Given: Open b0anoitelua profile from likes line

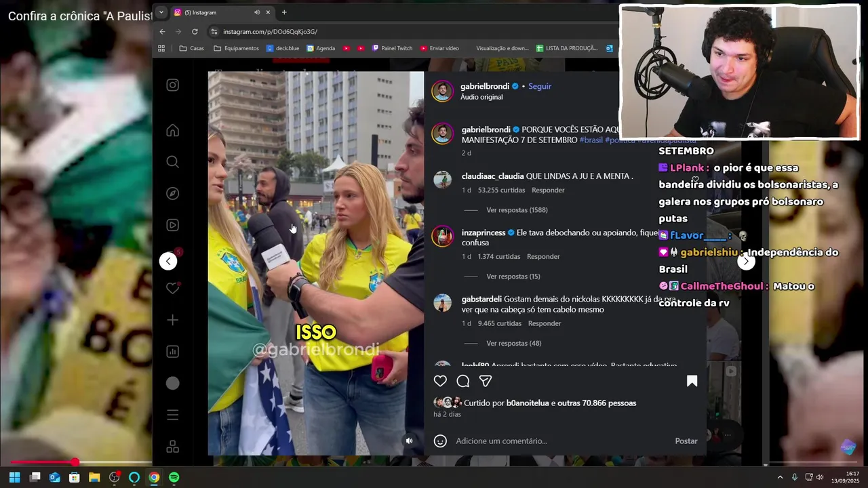Looking at the screenshot, I should coord(528,403).
